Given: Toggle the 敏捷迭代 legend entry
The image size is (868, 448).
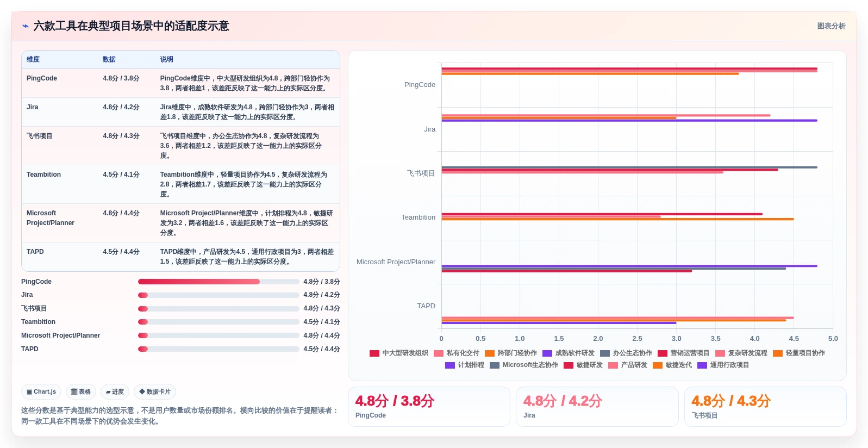Looking at the screenshot, I should click(x=672, y=365).
